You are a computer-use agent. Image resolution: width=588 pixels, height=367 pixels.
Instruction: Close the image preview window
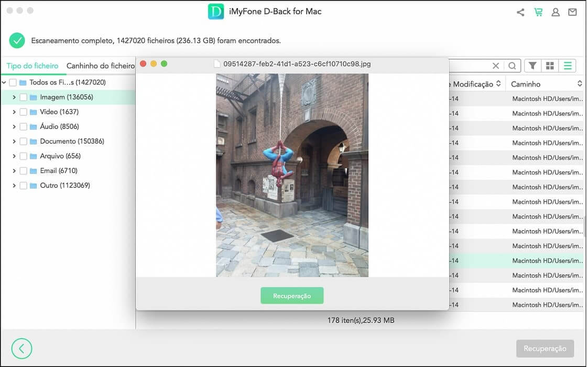[x=143, y=64]
